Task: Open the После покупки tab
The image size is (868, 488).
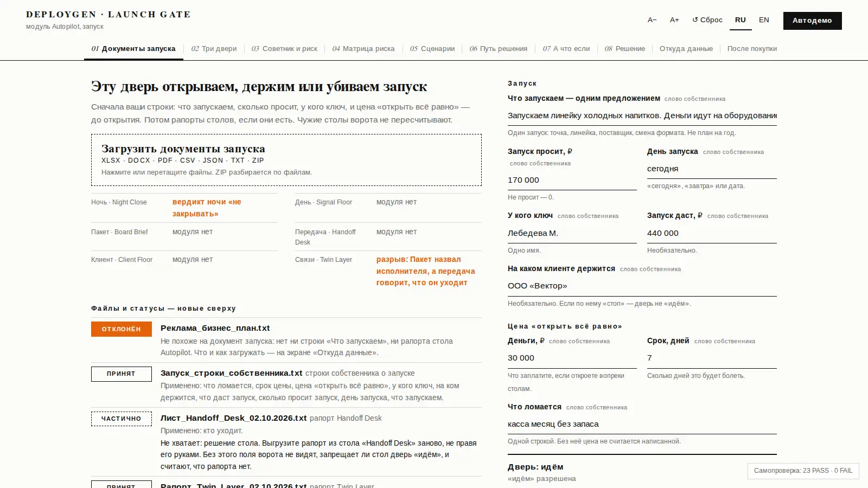Action: pos(752,49)
